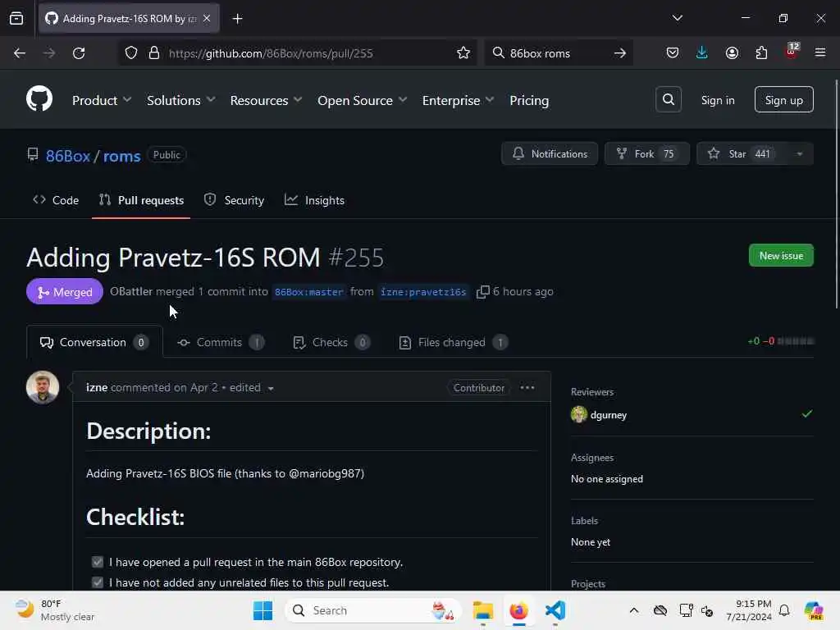Expand the Open Source menu
The image size is (840, 630).
(x=362, y=100)
